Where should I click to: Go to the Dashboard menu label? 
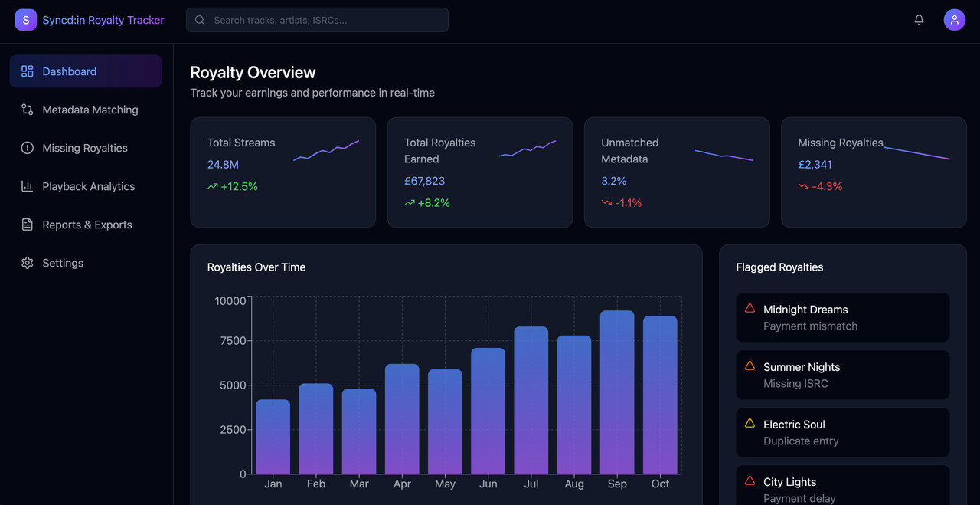click(70, 71)
